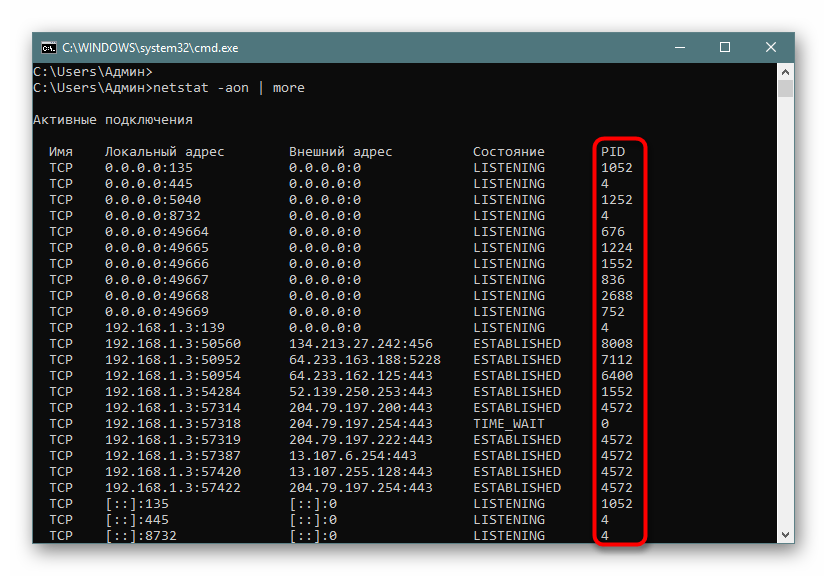Screen dimensions: 827x576
Task: Click PID value 676
Action: coord(613,232)
